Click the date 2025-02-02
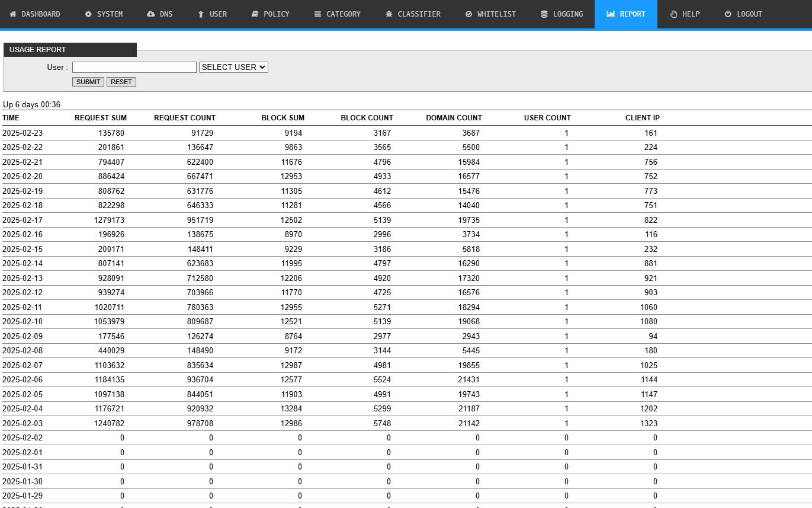 tap(23, 438)
